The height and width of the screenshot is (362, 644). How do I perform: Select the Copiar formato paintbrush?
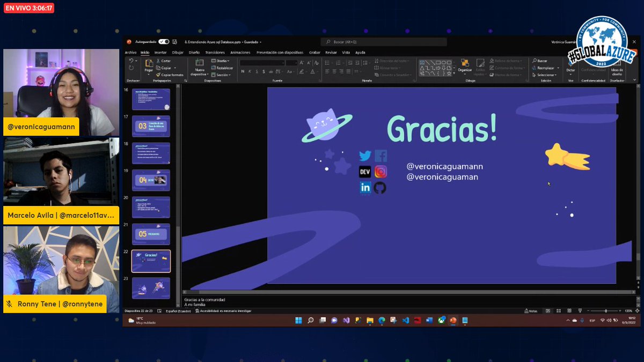170,75
